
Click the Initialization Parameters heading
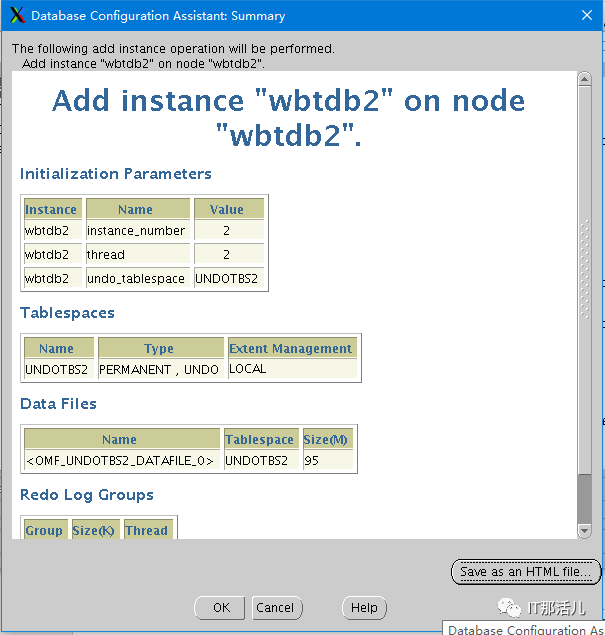(x=116, y=174)
